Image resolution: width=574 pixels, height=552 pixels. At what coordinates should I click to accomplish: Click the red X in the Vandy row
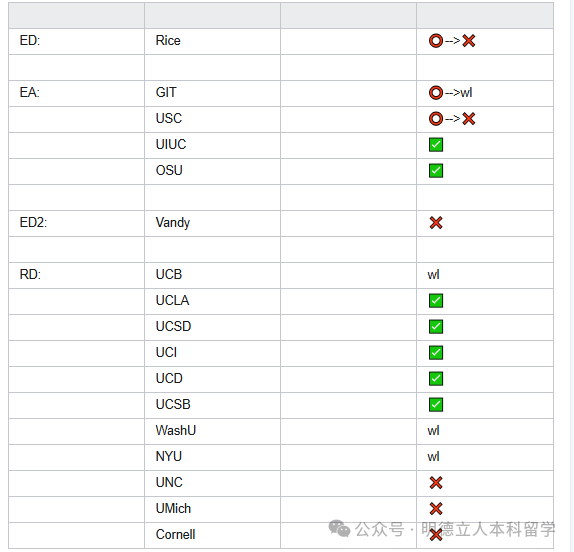pos(436,223)
